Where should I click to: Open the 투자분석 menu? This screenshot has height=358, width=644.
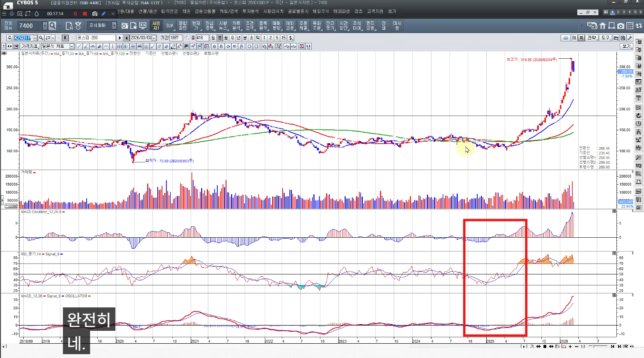[250, 11]
